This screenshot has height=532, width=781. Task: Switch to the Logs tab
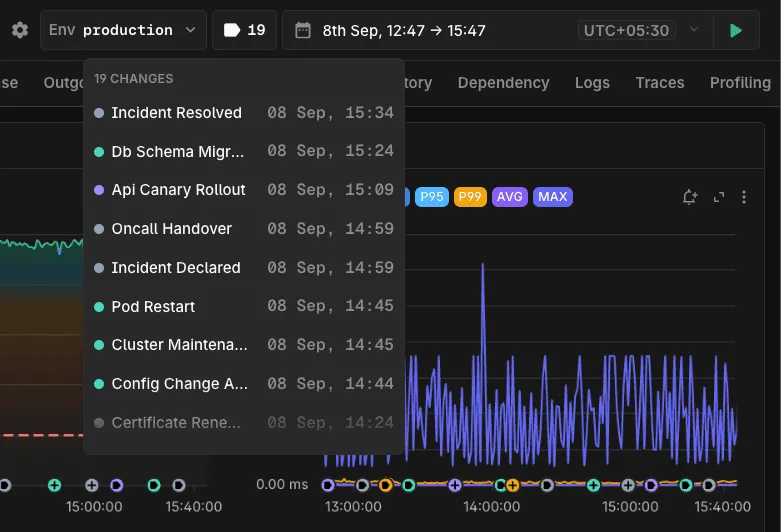coord(592,83)
